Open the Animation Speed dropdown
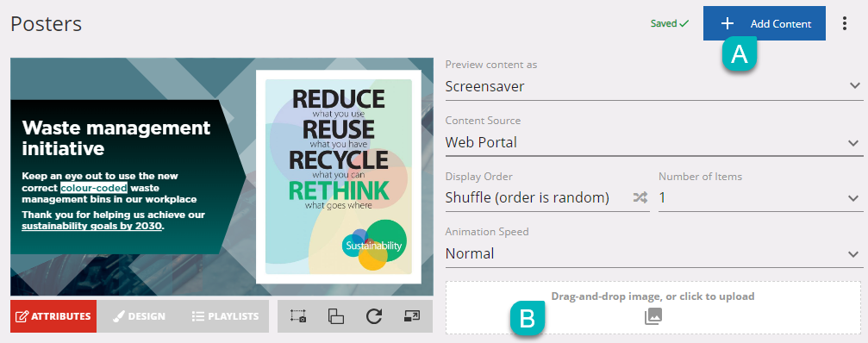 653,254
